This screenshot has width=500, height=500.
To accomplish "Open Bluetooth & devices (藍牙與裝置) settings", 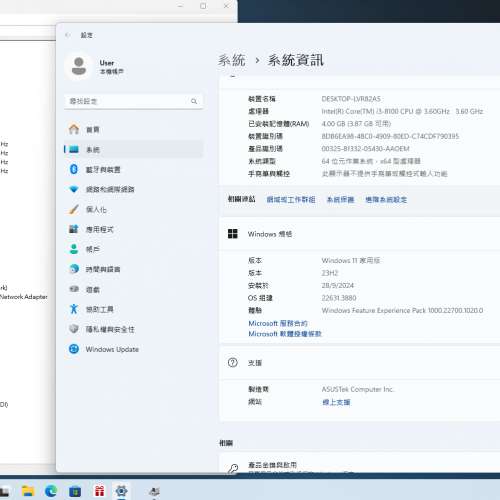I will (x=133, y=169).
